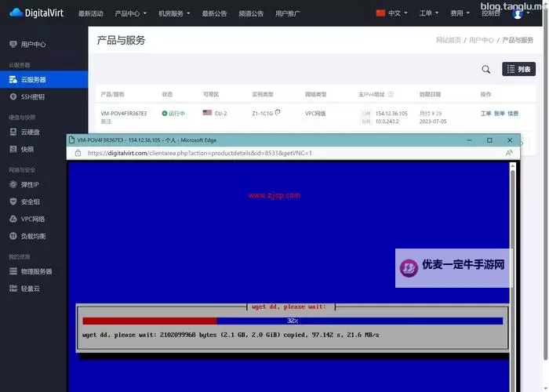Click the 工单 action link in row
Screen dimensions: 549x392
tap(485, 114)
